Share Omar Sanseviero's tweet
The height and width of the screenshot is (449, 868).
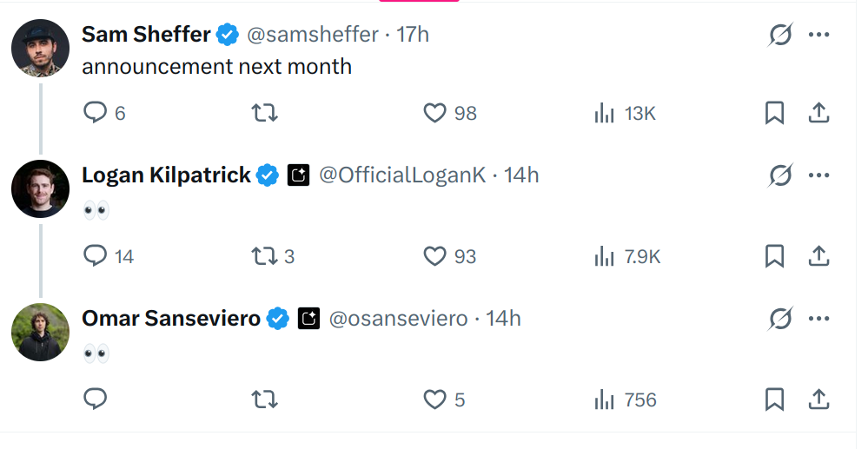pos(818,399)
